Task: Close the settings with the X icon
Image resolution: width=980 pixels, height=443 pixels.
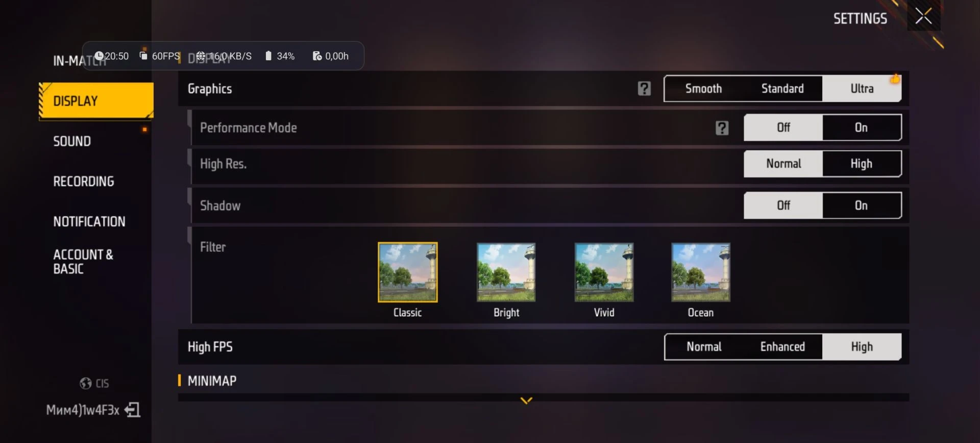Action: pos(923,16)
